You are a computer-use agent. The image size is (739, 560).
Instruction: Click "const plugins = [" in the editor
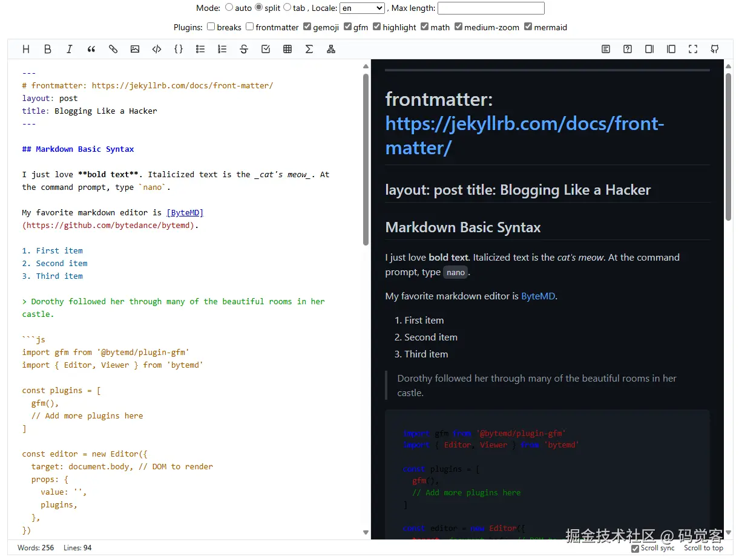coord(61,391)
